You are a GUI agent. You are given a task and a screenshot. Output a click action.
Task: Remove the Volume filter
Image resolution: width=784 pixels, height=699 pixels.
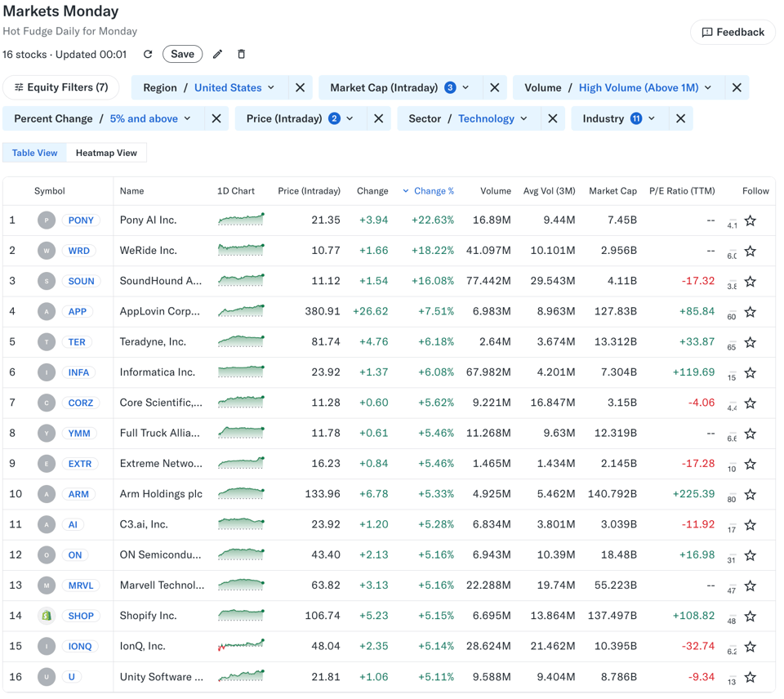point(737,87)
